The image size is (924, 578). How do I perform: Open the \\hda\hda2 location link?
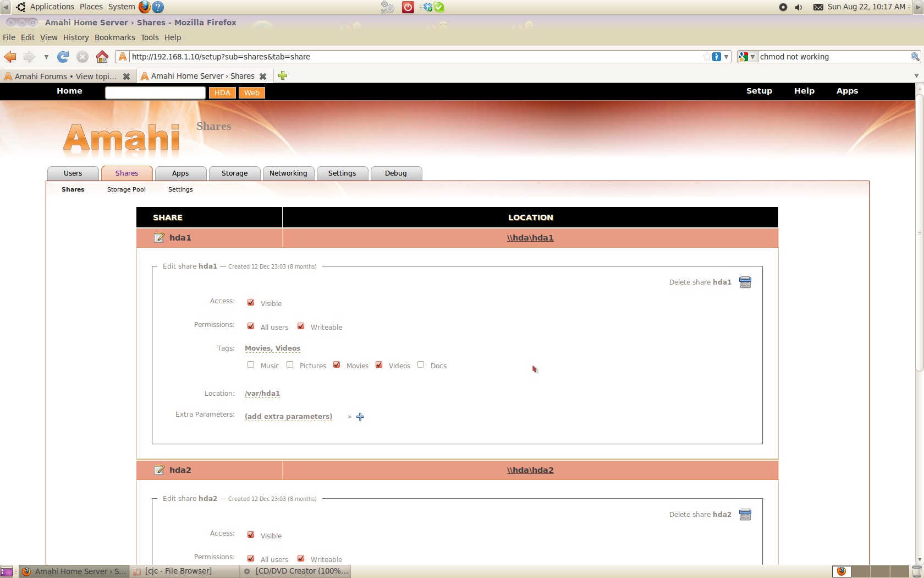coord(530,470)
